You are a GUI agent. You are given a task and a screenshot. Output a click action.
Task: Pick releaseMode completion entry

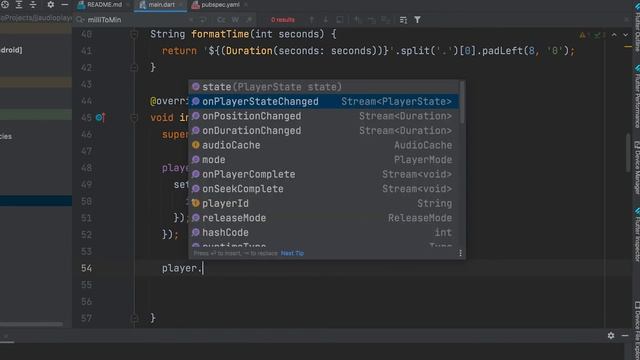point(323,218)
